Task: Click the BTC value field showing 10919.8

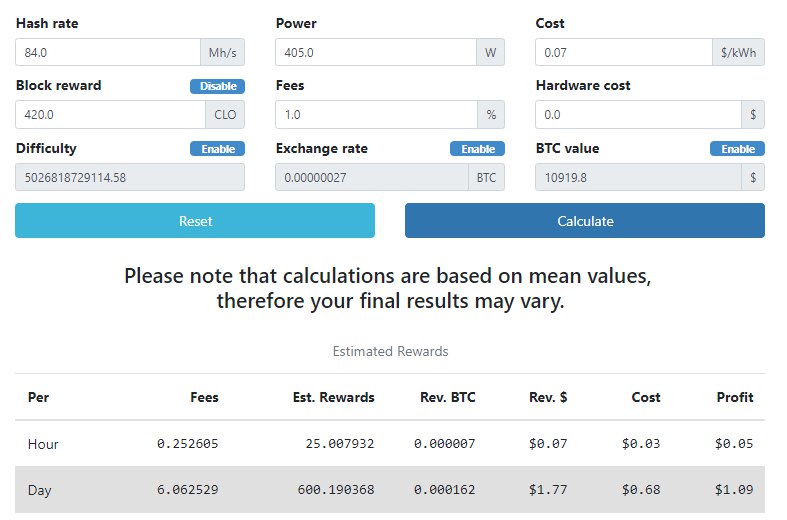Action: 638,177
